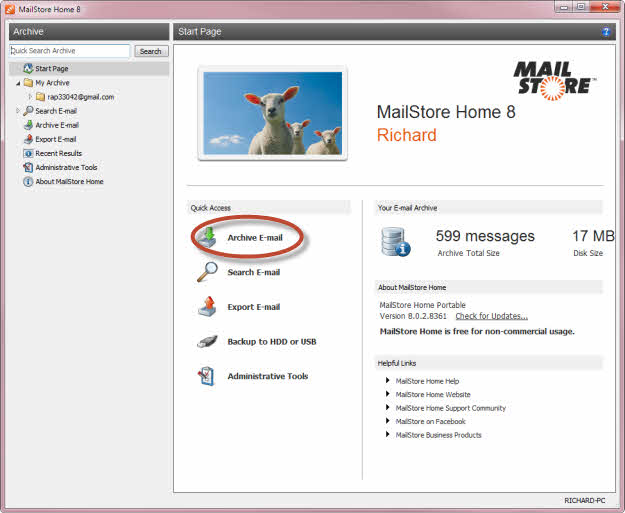This screenshot has width=625, height=513.
Task: Click the Administrative Tools quick access link
Action: click(x=268, y=376)
